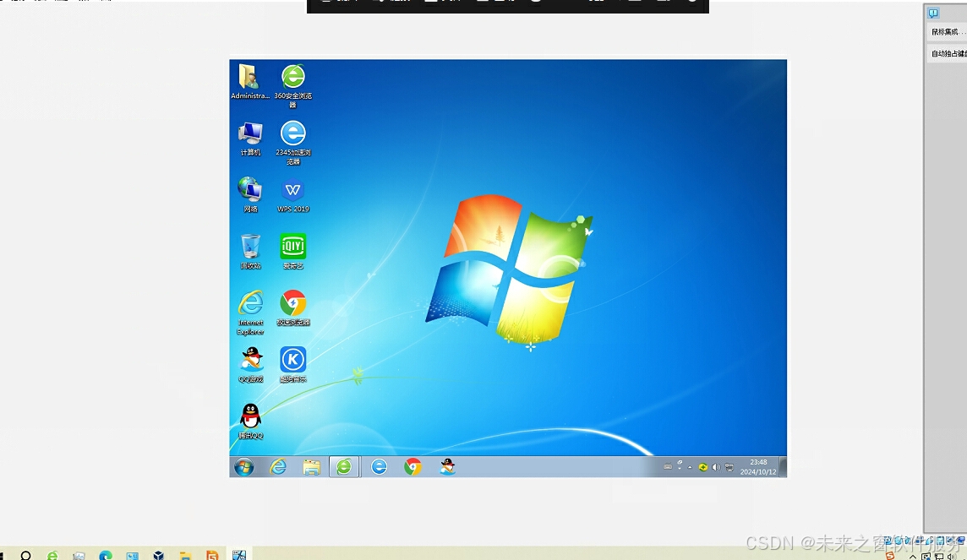Open Windows Explorer from the Win7 taskbar
Screen dimensions: 967x560
pyautogui.click(x=311, y=467)
